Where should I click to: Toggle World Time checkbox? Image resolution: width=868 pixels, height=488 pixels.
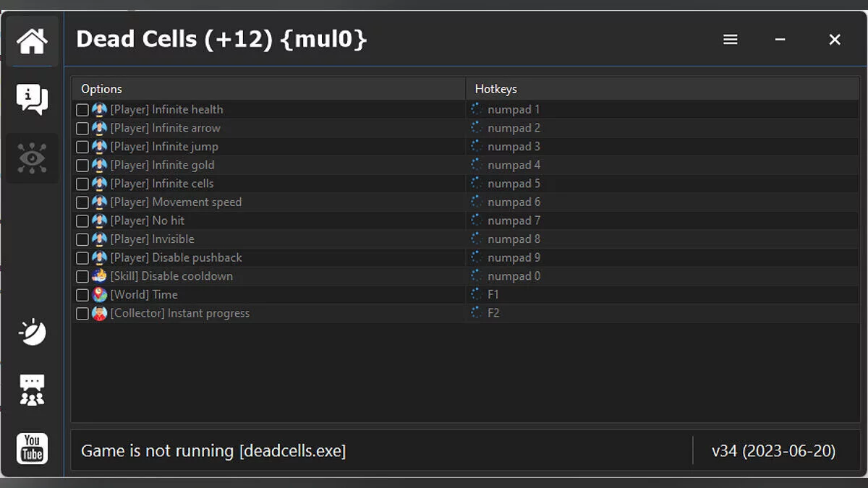[82, 295]
